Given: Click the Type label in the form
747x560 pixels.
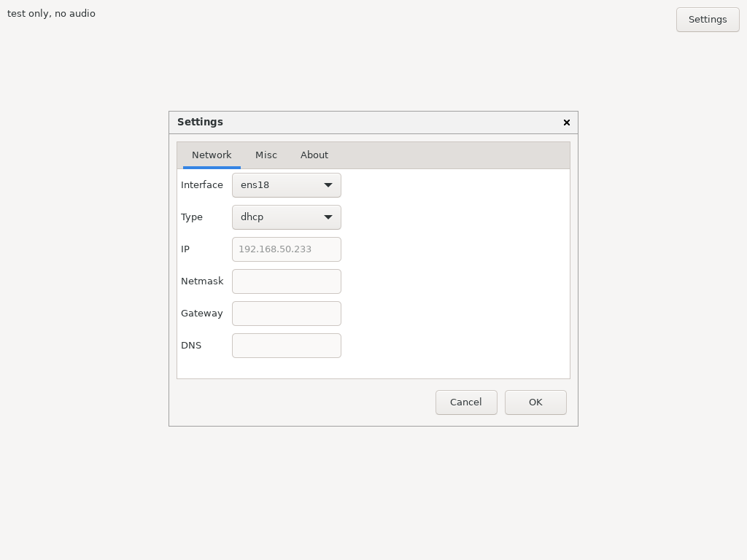Looking at the screenshot, I should click(x=191, y=217).
